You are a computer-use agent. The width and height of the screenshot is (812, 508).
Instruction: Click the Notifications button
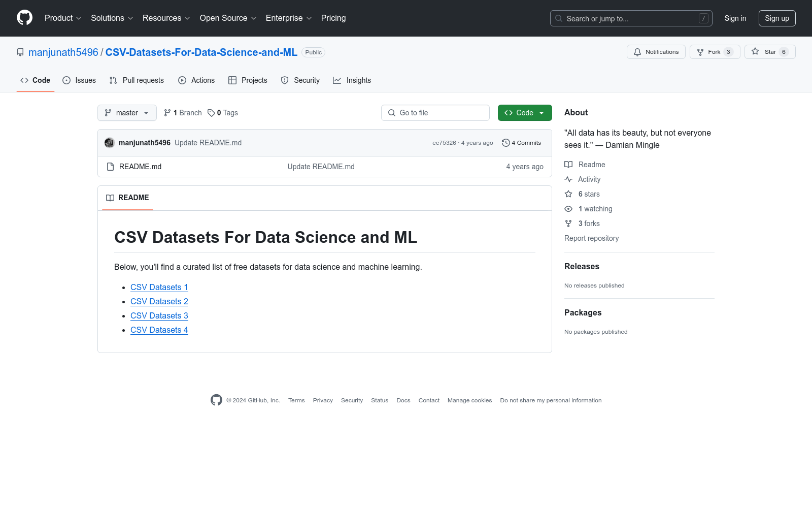(656, 52)
